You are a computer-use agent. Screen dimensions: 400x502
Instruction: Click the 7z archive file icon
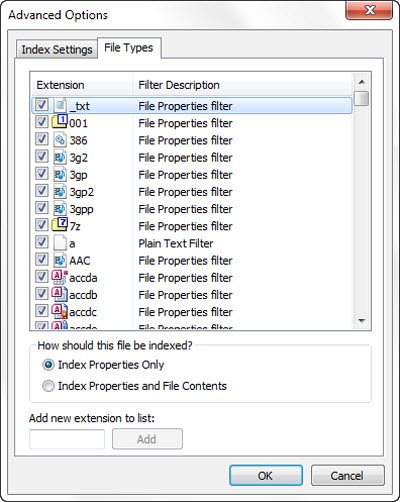(60, 225)
